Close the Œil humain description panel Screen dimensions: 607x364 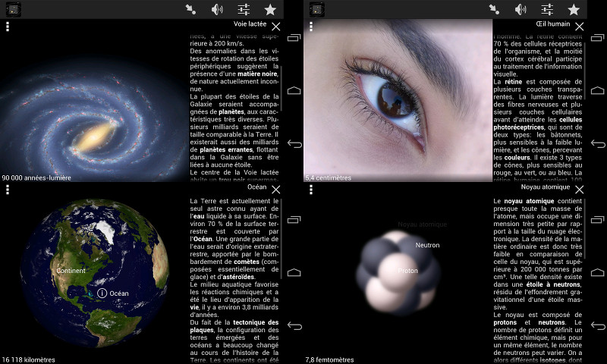580,27
